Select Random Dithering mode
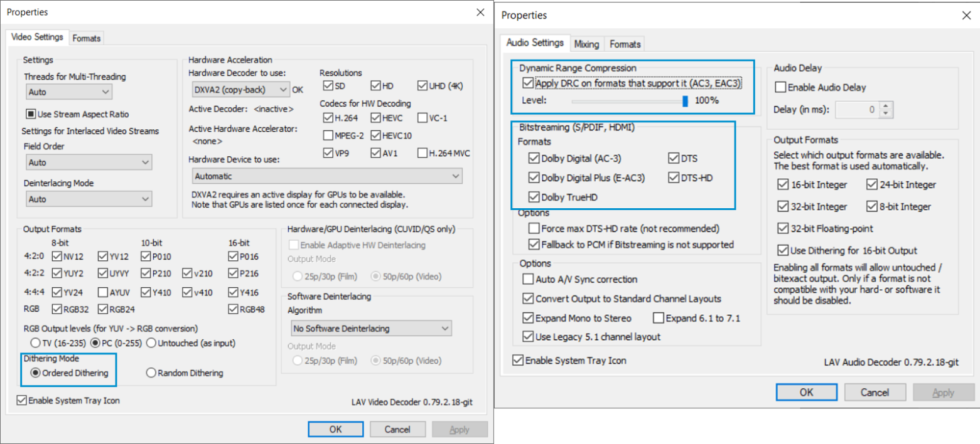Image resolution: width=980 pixels, height=444 pixels. 151,373
